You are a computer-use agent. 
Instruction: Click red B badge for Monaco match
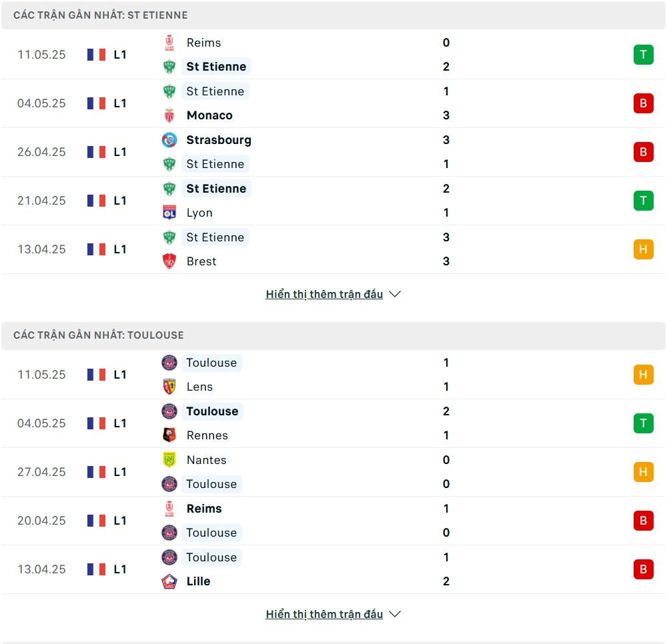[643, 103]
